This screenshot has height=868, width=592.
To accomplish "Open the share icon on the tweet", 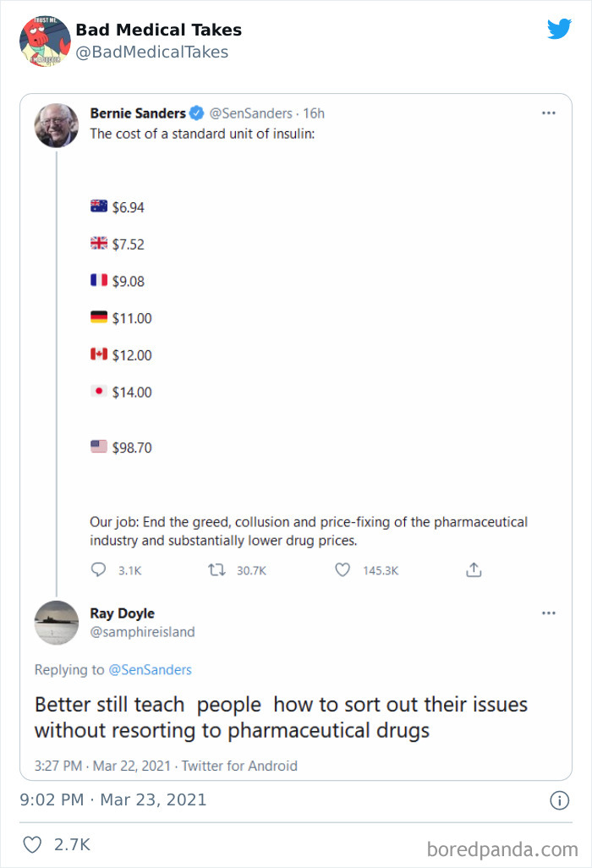I will tap(474, 569).
